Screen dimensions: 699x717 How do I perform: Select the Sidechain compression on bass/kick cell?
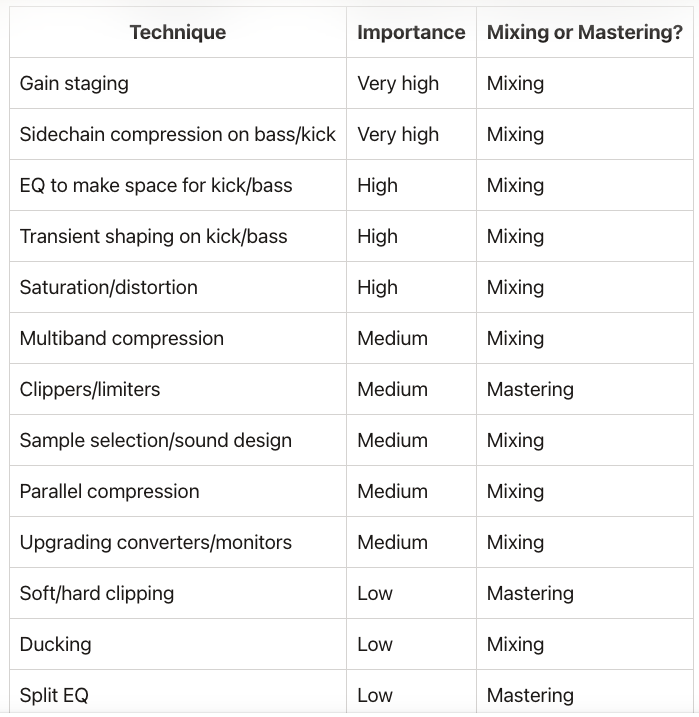[178, 134]
